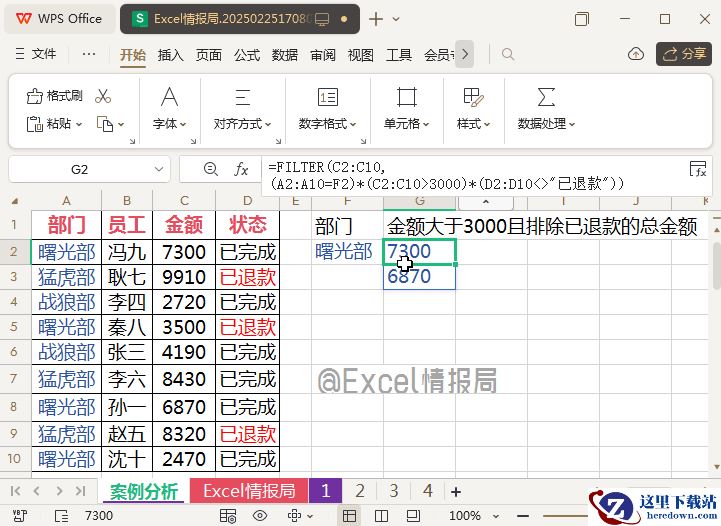
Task: Click the vertical scrollbar thumb
Action: pyautogui.click(x=716, y=265)
